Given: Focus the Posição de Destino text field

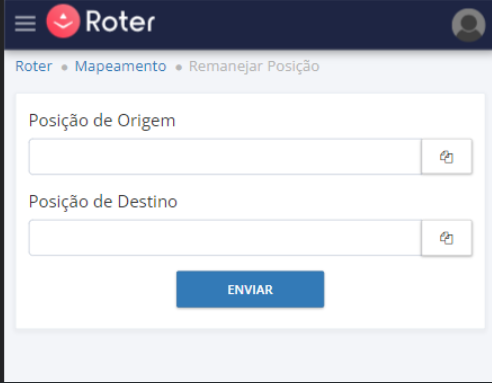Looking at the screenshot, I should tap(225, 238).
